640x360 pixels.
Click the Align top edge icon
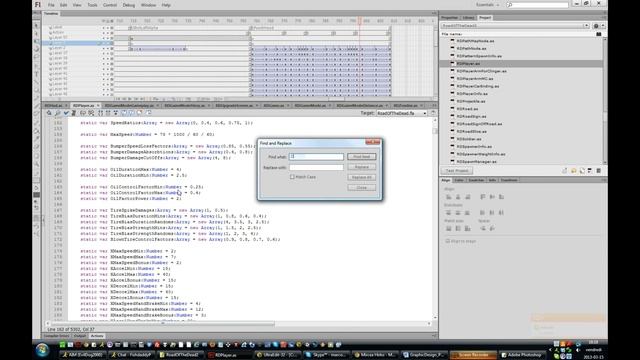(483, 197)
